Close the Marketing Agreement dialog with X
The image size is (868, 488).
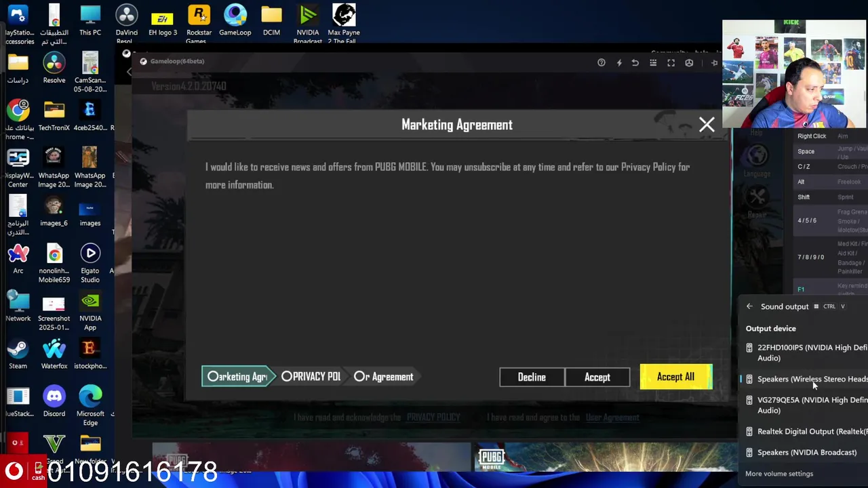(x=707, y=125)
